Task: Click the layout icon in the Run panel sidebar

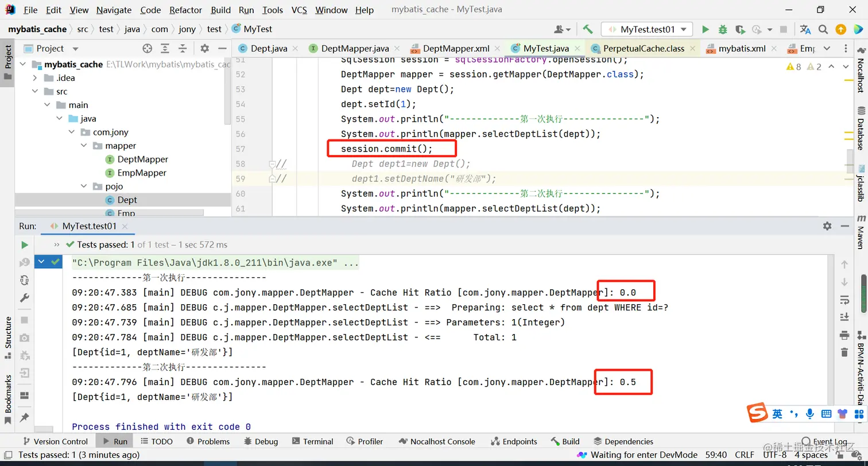Action: [24, 395]
